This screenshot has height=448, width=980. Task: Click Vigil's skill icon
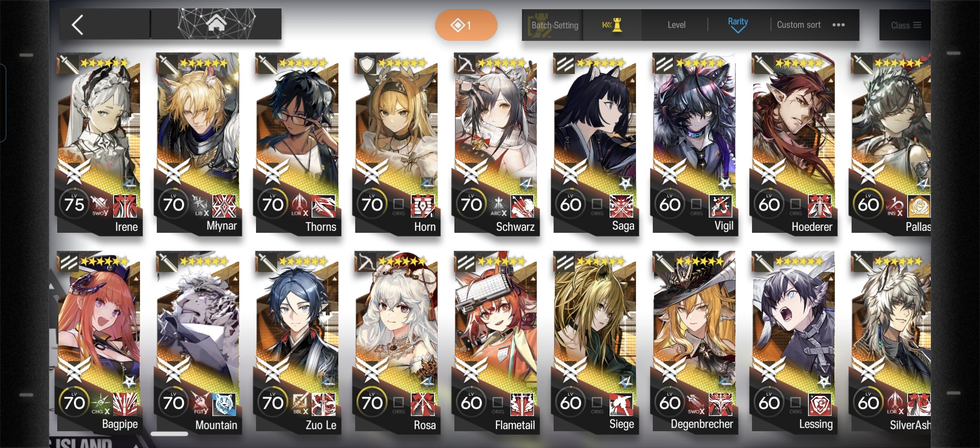pyautogui.click(x=720, y=206)
